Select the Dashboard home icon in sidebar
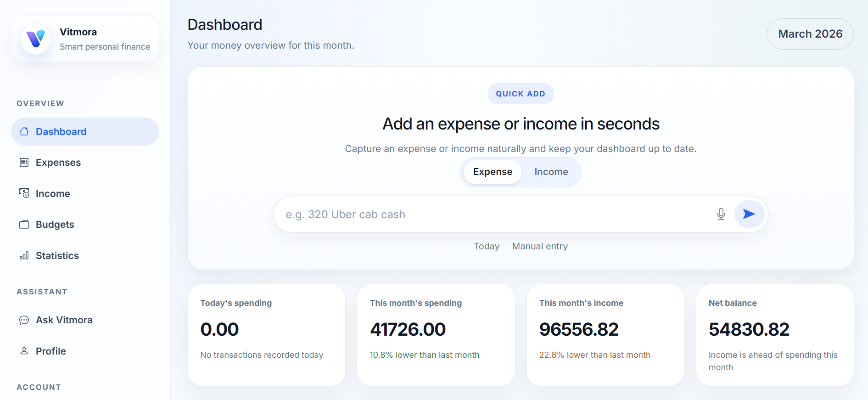Viewport: 868px width, 400px height. [24, 131]
